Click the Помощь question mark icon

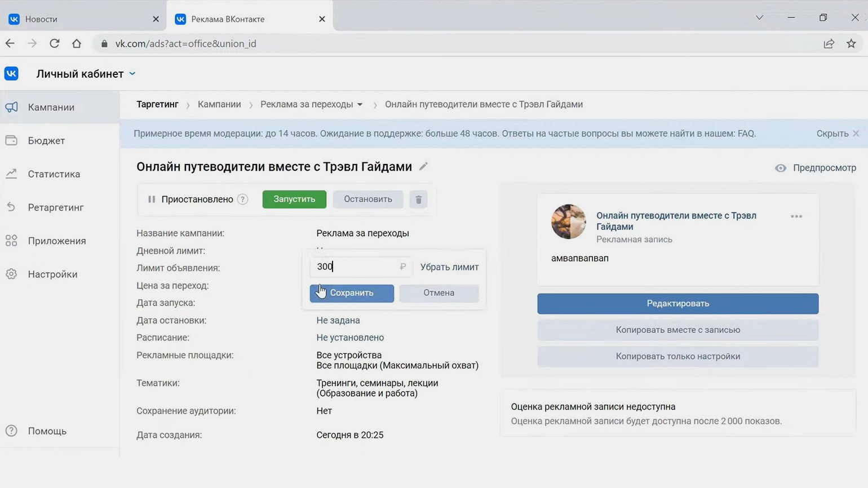pyautogui.click(x=11, y=431)
